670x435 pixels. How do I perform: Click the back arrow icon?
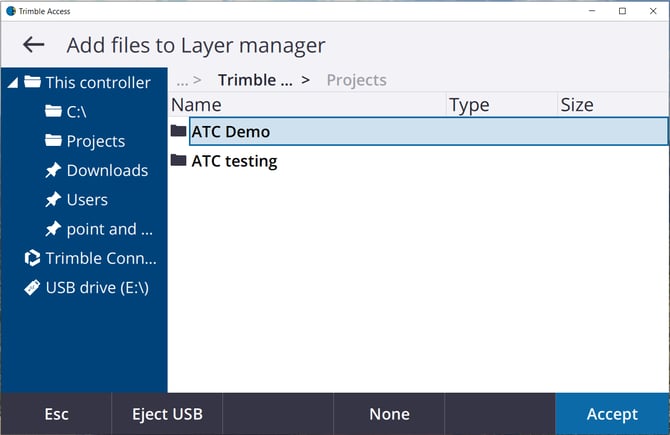34,45
